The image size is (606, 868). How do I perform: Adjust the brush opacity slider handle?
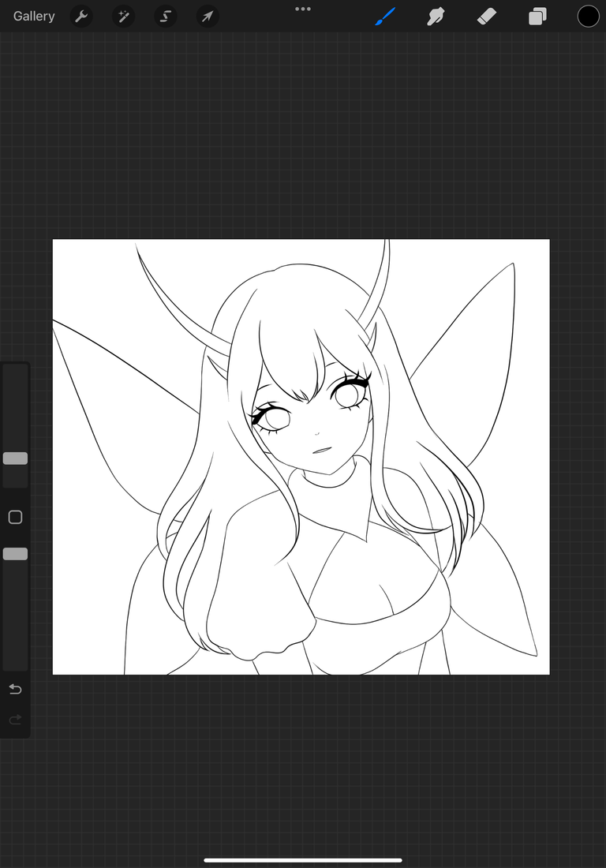point(16,554)
